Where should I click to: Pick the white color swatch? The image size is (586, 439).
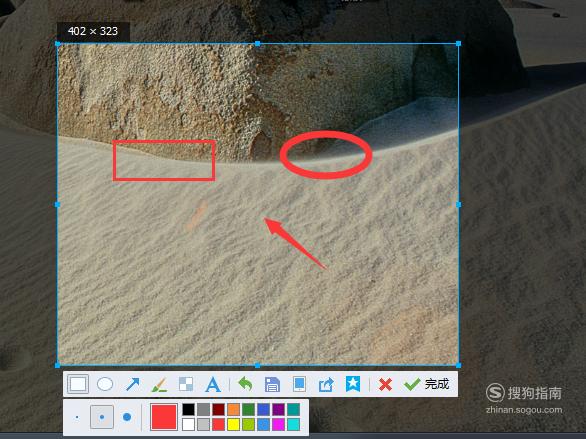(x=188, y=424)
